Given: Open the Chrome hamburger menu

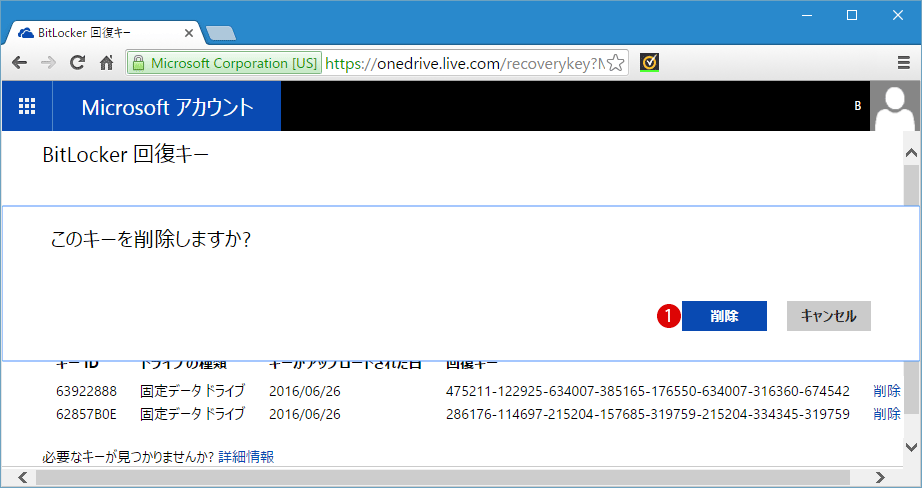Looking at the screenshot, I should coord(904,62).
